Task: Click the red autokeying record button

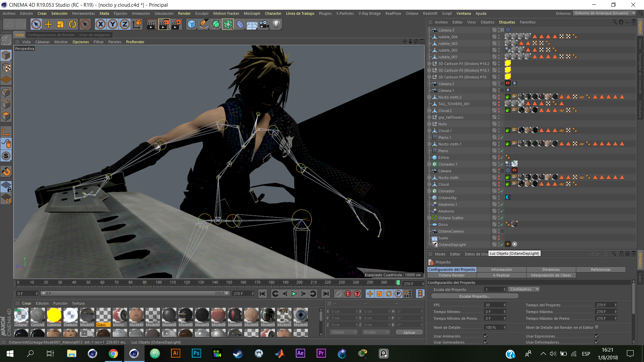Action: (x=348, y=294)
